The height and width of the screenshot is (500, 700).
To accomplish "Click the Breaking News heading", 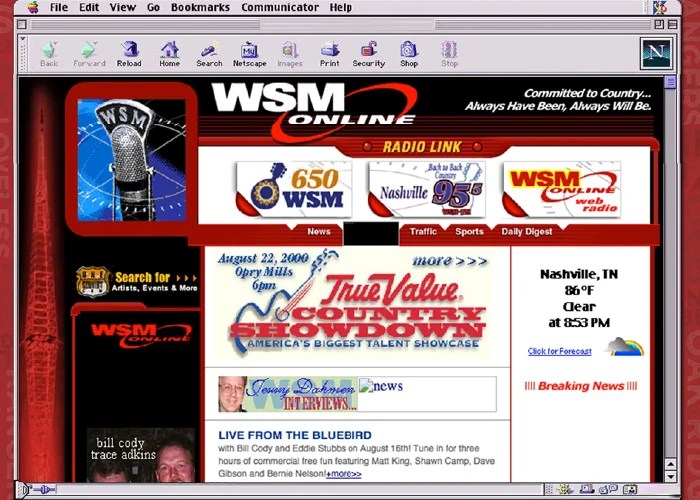I will pyautogui.click(x=581, y=386).
